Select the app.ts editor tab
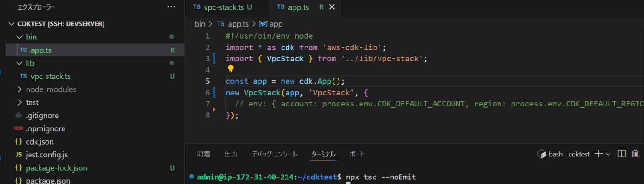644x184 pixels. [299, 7]
